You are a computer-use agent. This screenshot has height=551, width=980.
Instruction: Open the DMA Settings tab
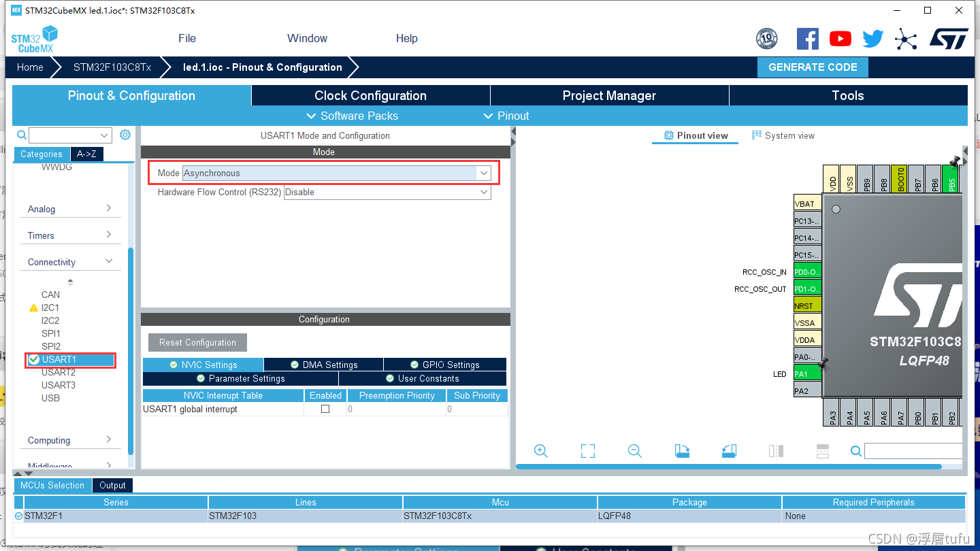coord(323,365)
